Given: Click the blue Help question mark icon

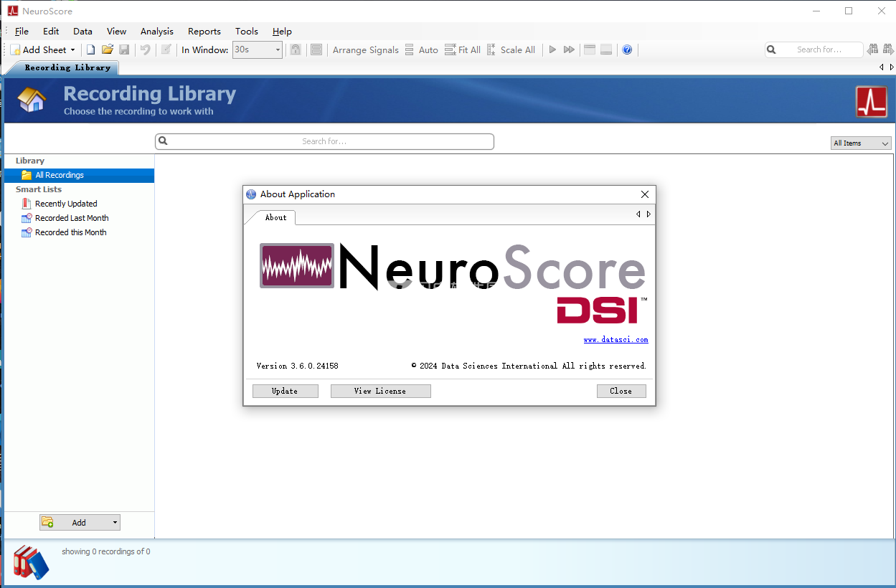Looking at the screenshot, I should (x=627, y=49).
